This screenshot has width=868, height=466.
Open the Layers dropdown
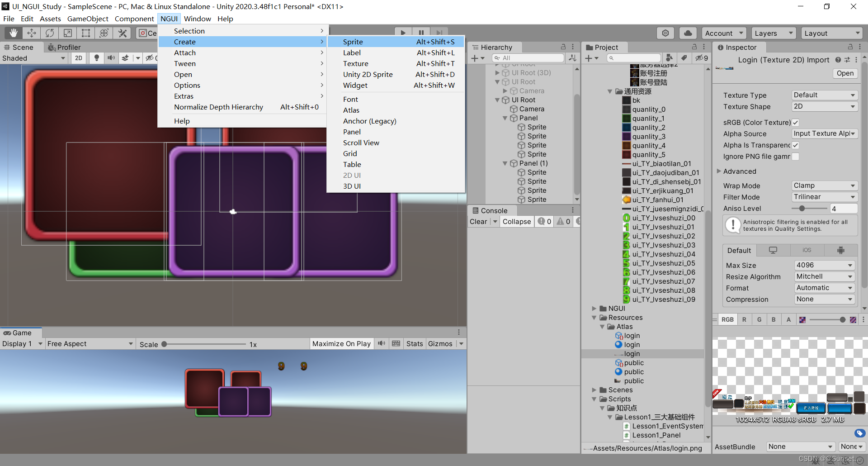click(774, 33)
